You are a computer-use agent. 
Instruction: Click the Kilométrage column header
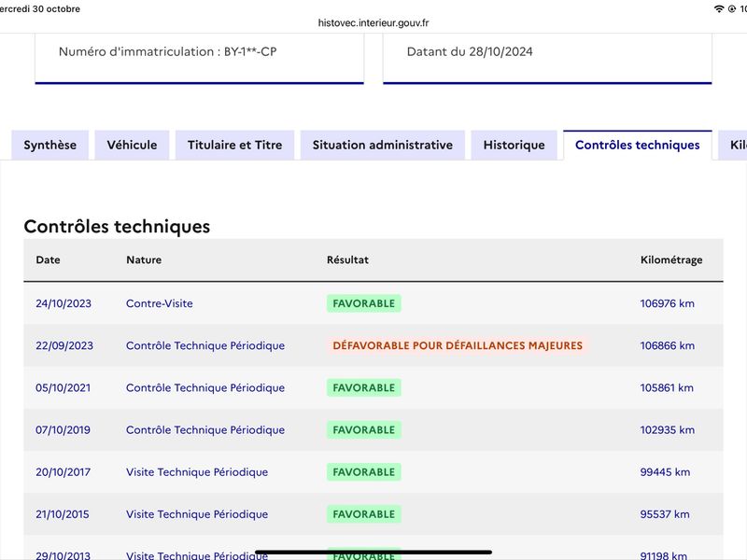click(x=671, y=260)
